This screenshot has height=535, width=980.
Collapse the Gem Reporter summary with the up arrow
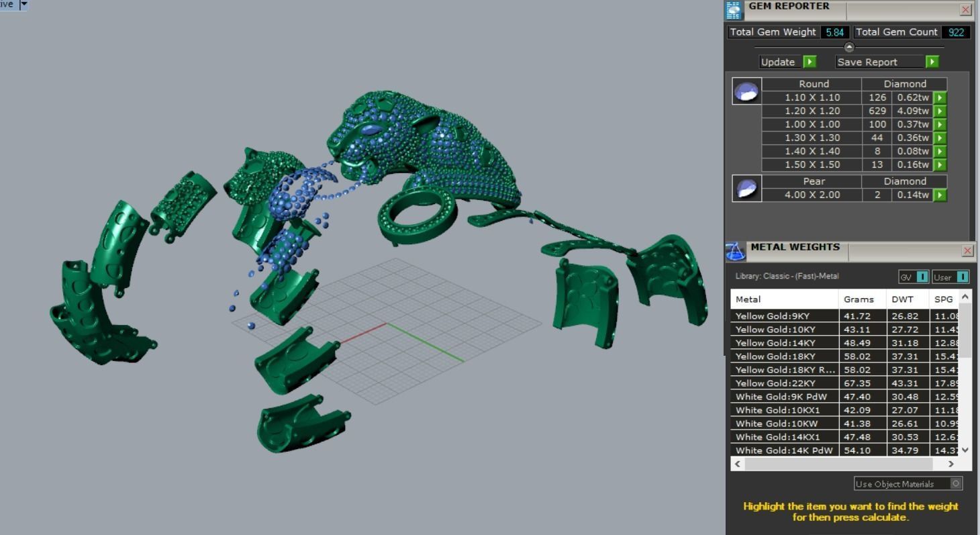tap(849, 47)
